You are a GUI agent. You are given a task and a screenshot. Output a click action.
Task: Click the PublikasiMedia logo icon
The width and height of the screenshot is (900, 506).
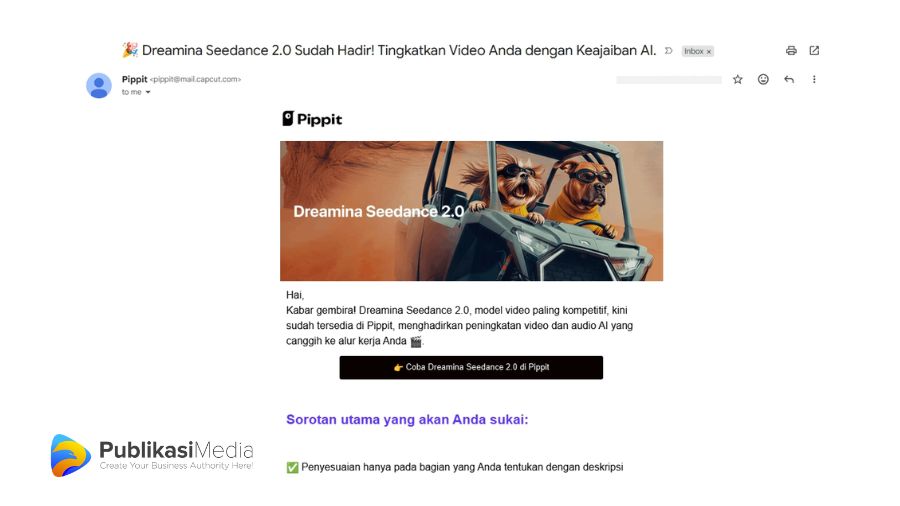point(70,455)
